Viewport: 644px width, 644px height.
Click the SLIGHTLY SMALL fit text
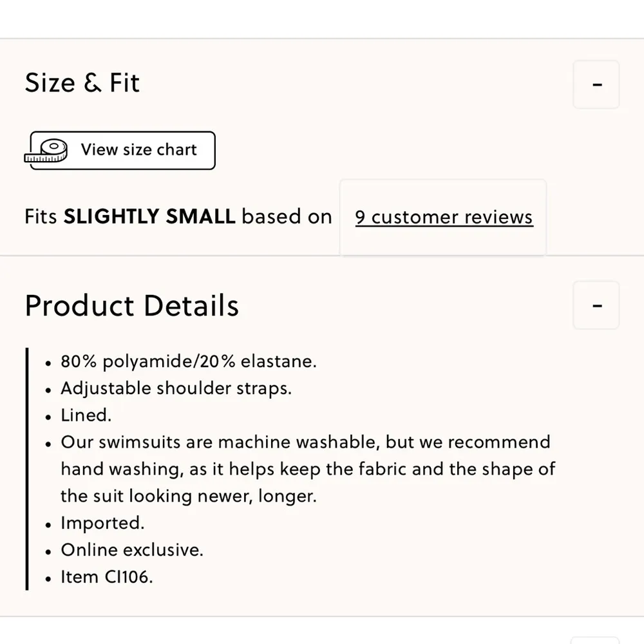[x=149, y=216]
